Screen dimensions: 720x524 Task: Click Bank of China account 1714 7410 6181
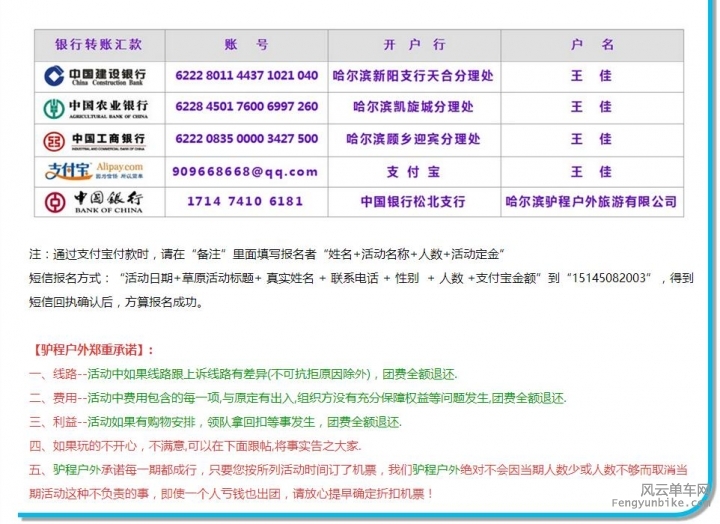tap(246, 202)
